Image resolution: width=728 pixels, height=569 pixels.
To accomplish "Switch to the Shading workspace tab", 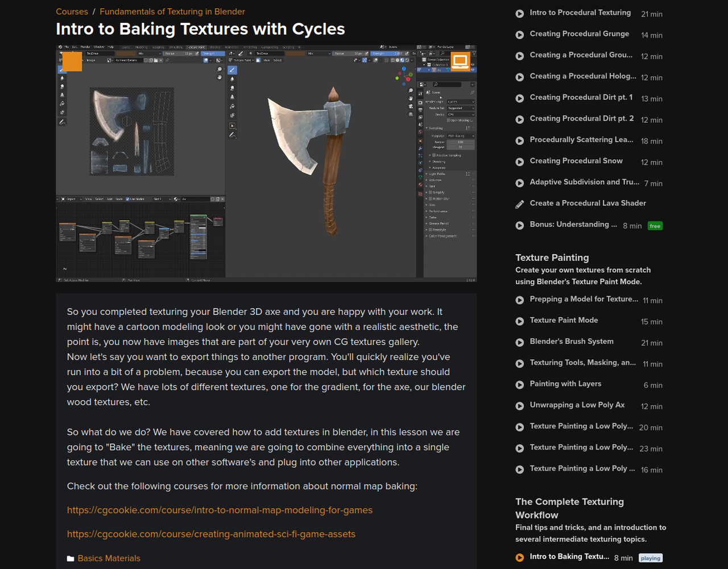I will tap(215, 48).
